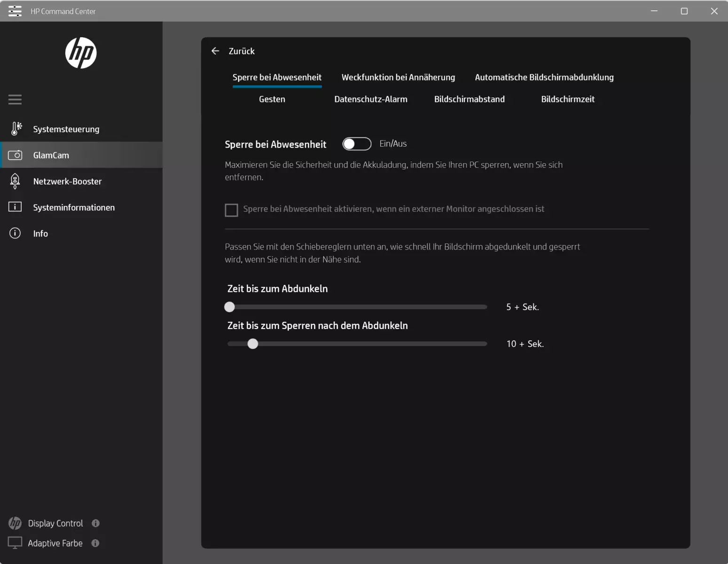The width and height of the screenshot is (728, 564).
Task: Toggle Sperre bei Abwesenheit switch on
Action: click(357, 144)
